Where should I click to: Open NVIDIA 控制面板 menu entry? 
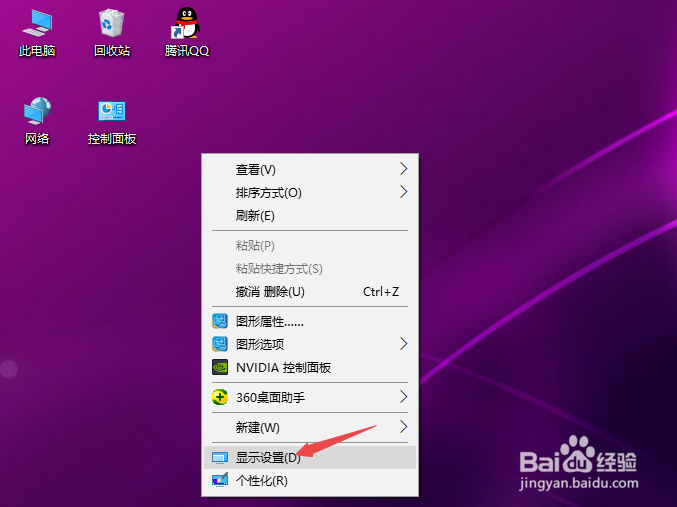coord(310,367)
